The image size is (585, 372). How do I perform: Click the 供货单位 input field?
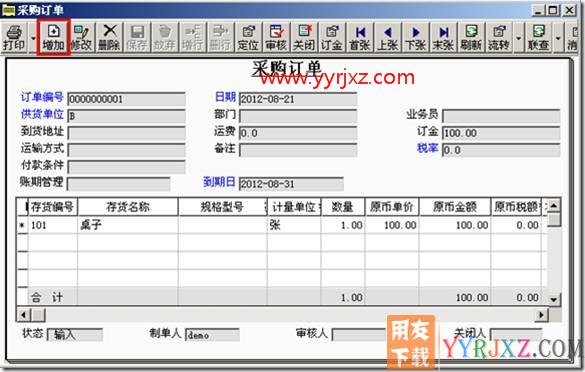click(126, 116)
